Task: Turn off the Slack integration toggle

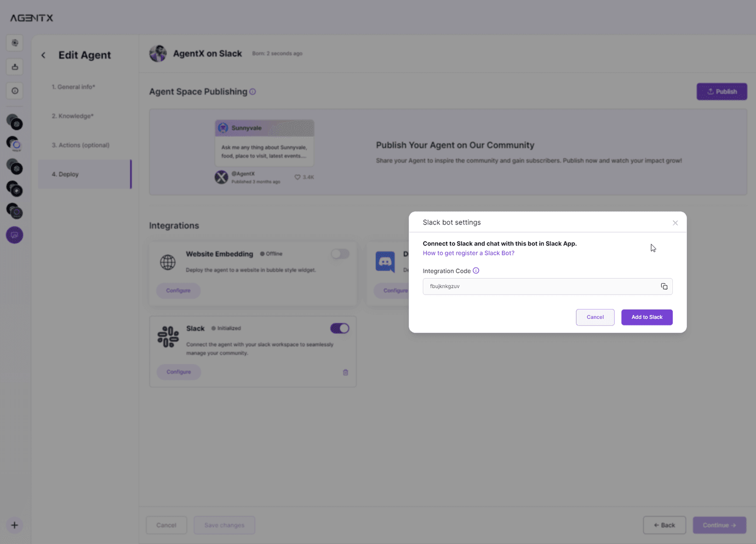Action: pos(340,328)
